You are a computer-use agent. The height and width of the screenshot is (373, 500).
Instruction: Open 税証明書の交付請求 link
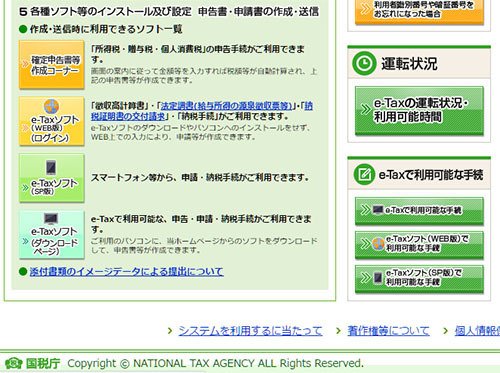click(x=128, y=116)
